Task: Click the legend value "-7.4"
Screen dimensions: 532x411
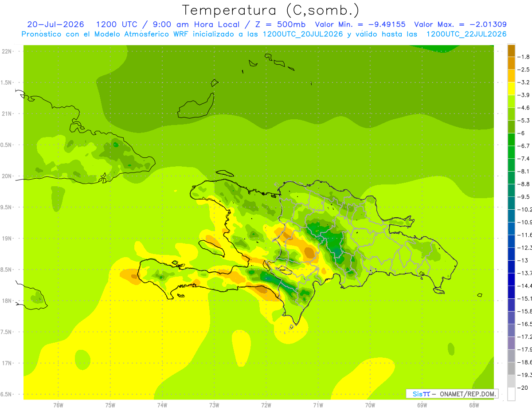Action: (524, 159)
